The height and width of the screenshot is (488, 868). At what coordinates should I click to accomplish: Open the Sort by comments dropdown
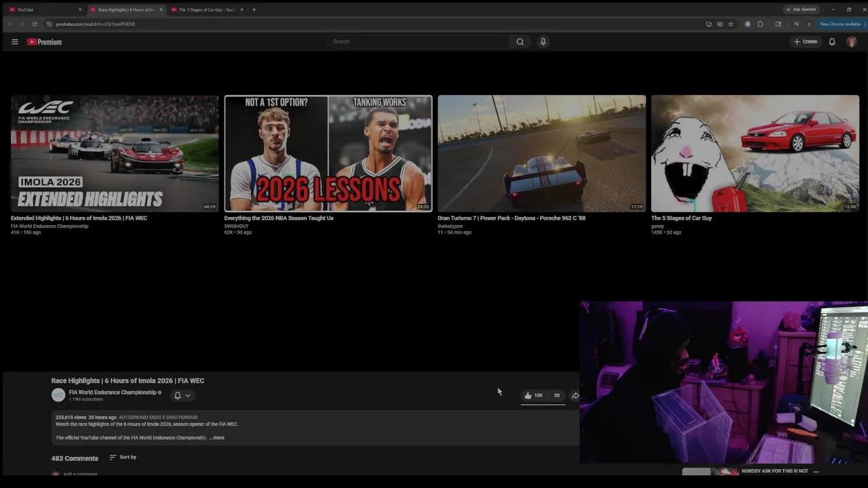point(123,457)
